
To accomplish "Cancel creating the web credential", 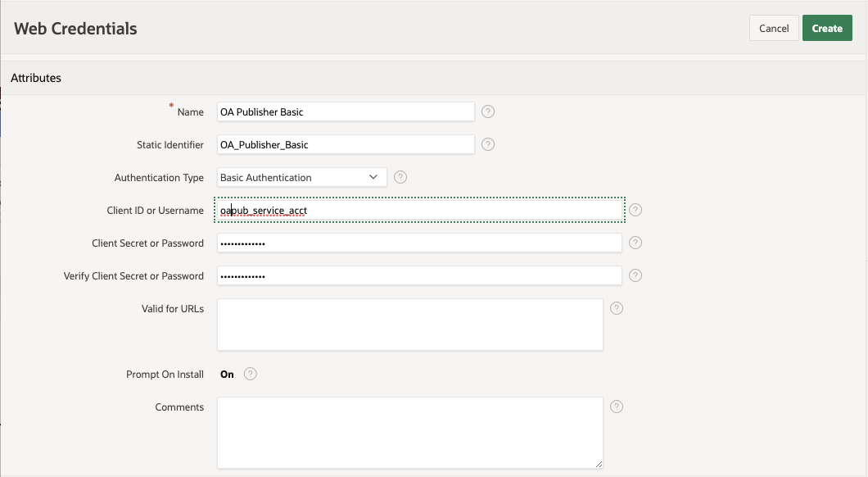I will click(x=773, y=27).
